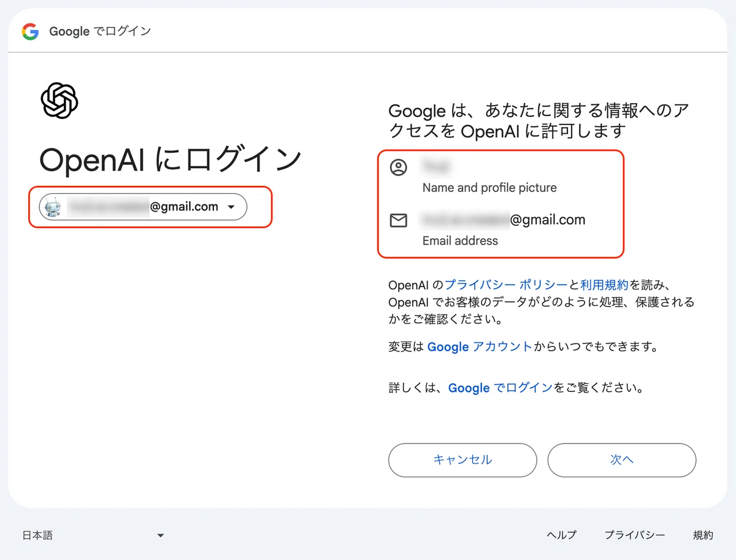Click the robot avatar in account chip
736x560 pixels.
pos(53,207)
